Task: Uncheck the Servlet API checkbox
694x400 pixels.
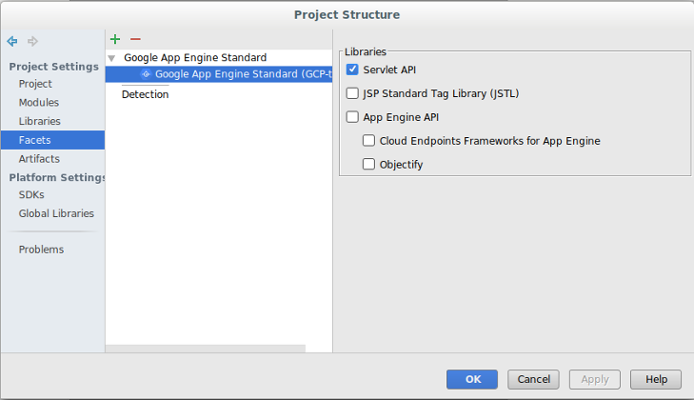Action: [x=352, y=70]
